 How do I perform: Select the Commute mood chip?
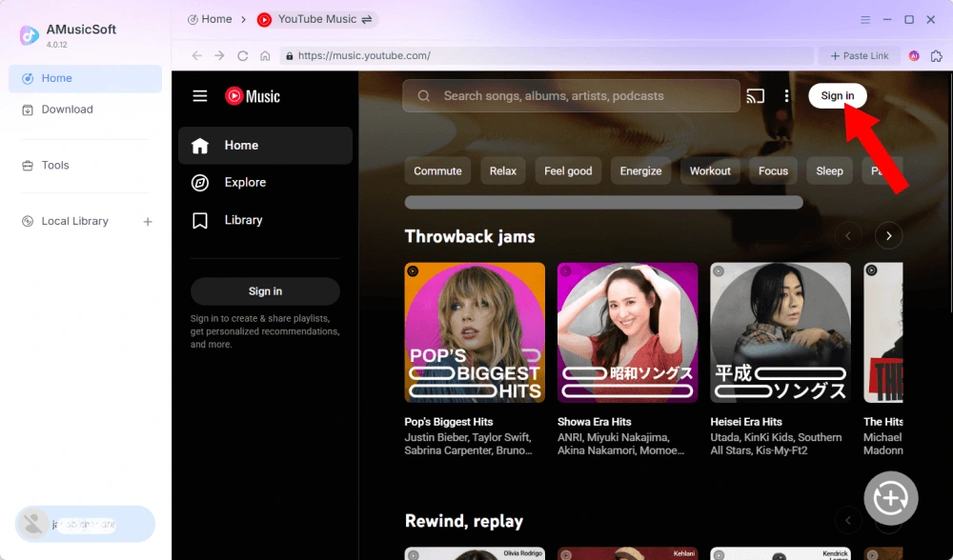[437, 170]
